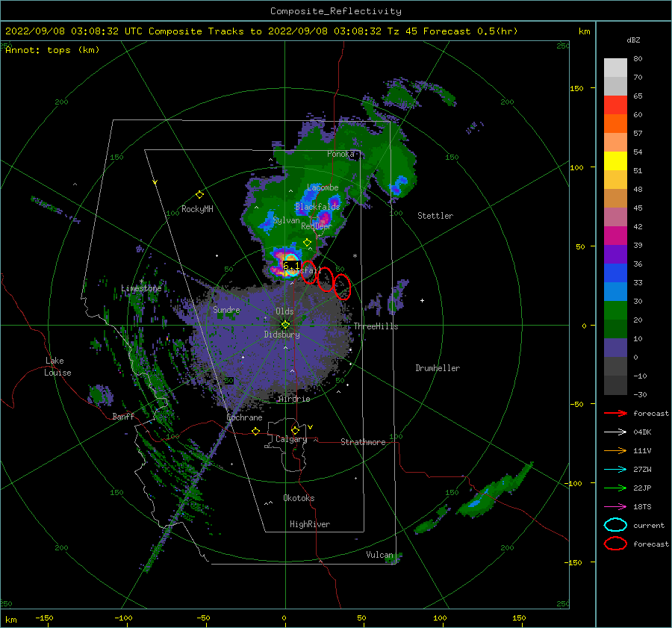The width and height of the screenshot is (672, 628).
Task: Click the red 'forecast' ellipse legend icon
Action: [615, 544]
